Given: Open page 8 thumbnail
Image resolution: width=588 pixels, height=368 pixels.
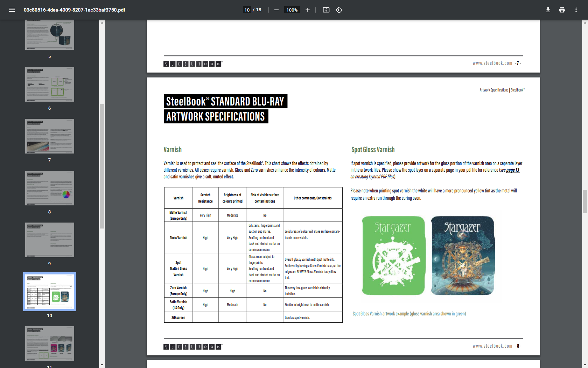Looking at the screenshot, I should click(x=50, y=188).
